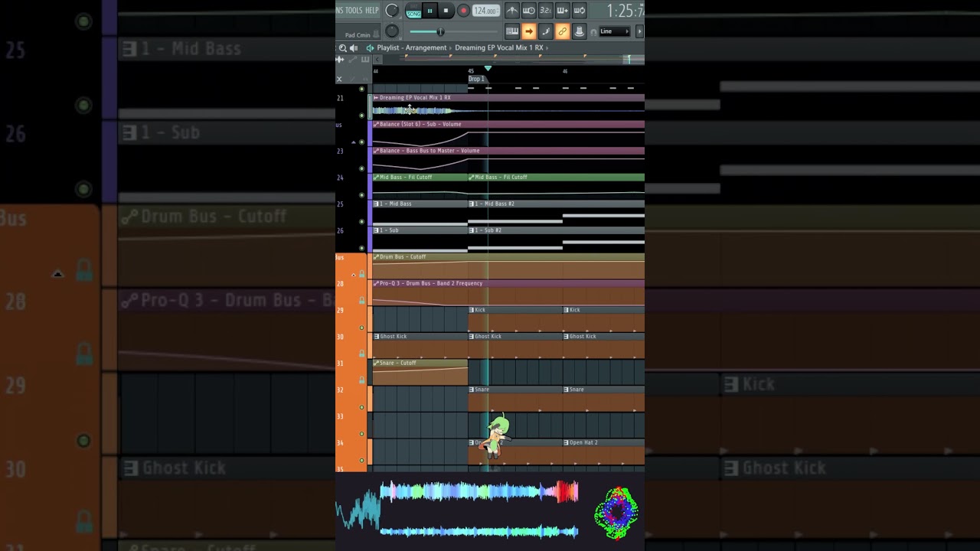Select the Drum Bus - Cutoff automation clip

(x=508, y=266)
